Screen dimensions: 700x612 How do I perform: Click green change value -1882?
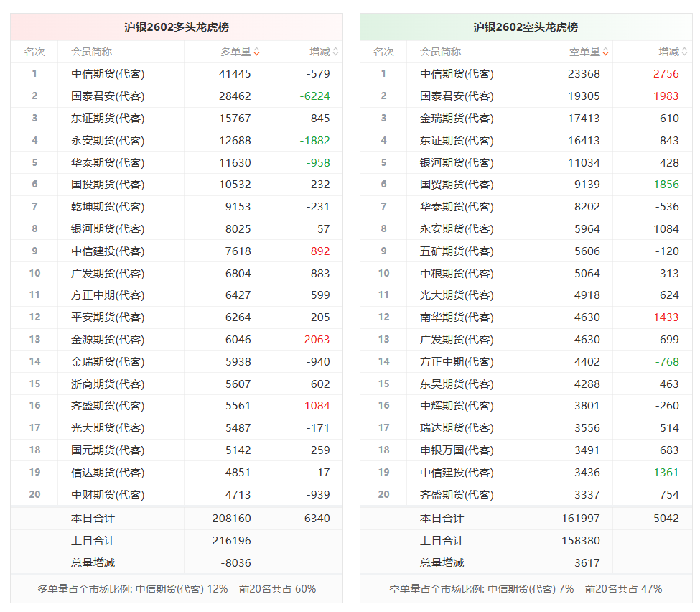(x=314, y=141)
